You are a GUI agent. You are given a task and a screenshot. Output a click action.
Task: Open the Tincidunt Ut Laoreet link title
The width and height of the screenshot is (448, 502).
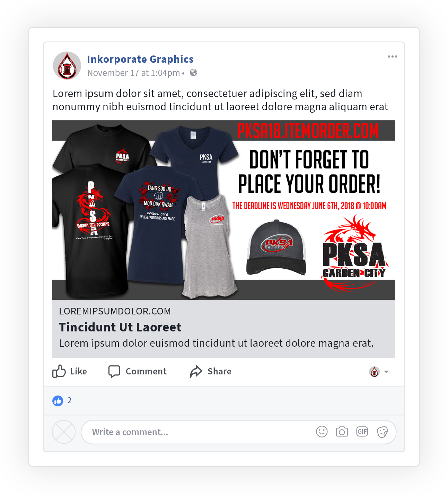[120, 327]
